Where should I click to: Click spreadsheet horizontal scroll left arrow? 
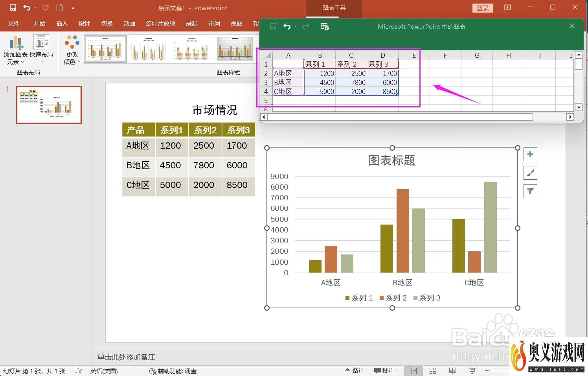click(x=264, y=117)
